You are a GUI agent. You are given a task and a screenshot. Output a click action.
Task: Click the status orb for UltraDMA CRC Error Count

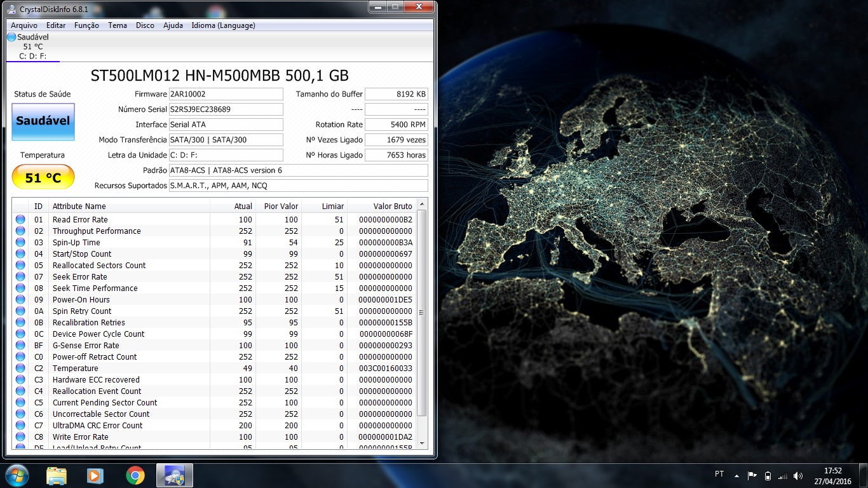click(20, 425)
